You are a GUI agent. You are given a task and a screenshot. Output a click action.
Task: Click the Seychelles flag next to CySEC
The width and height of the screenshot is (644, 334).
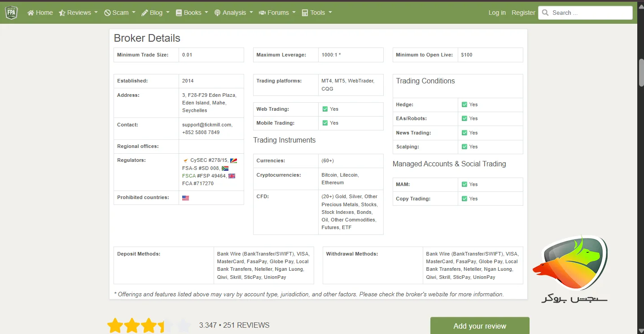tap(233, 160)
